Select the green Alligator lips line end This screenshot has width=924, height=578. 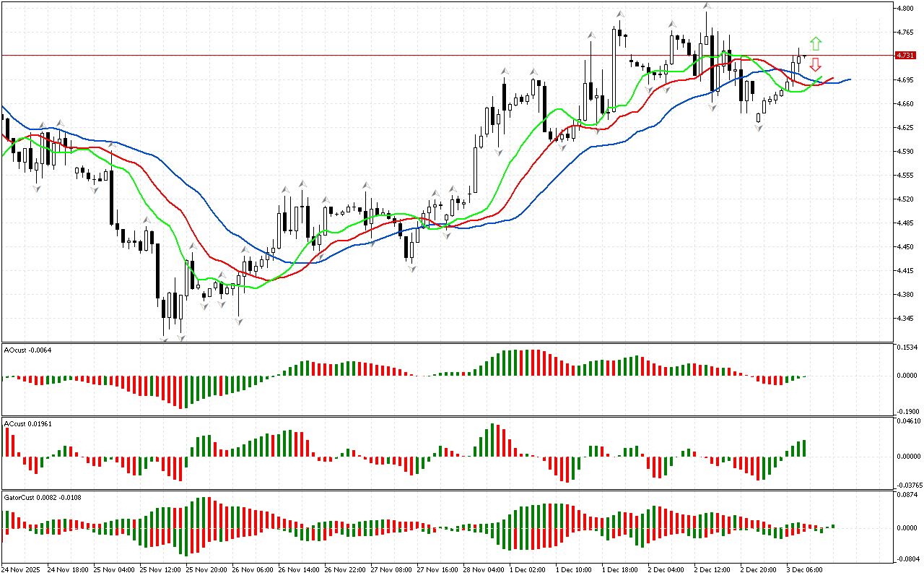pos(821,77)
